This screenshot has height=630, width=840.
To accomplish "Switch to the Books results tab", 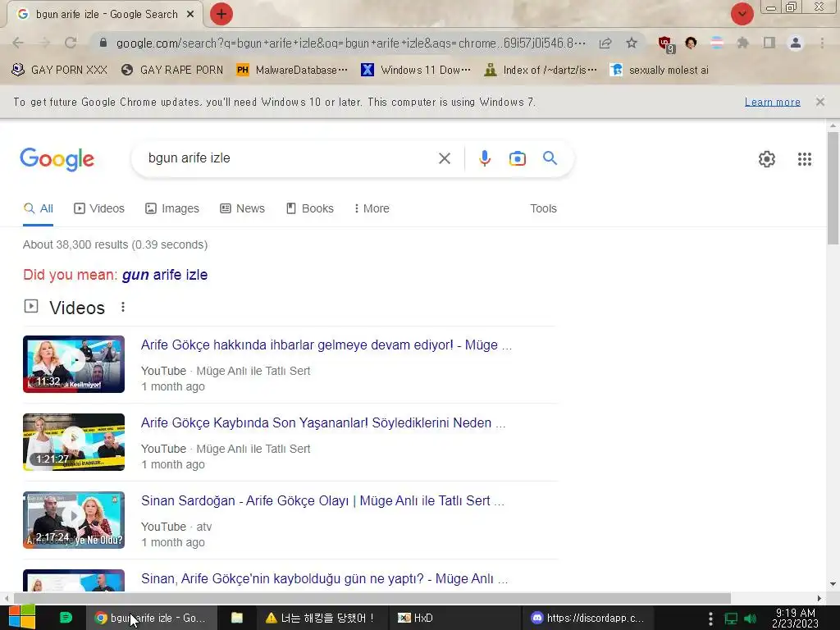I will point(309,208).
